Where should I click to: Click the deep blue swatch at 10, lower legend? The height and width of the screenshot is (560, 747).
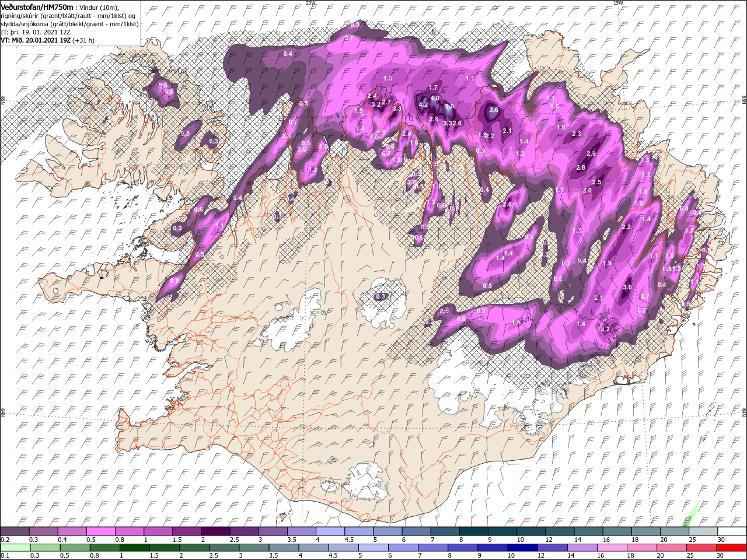pyautogui.click(x=522, y=548)
